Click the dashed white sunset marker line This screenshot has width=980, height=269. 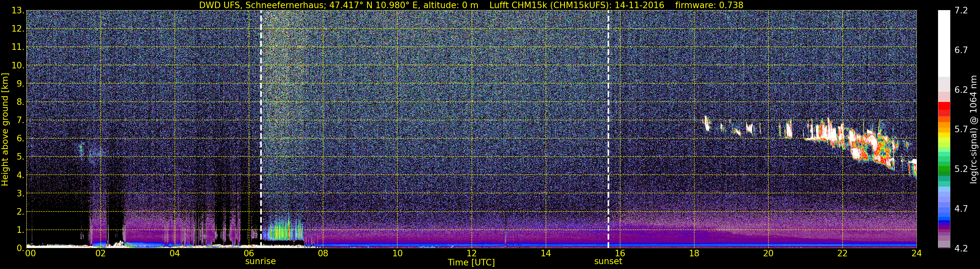coord(608,129)
